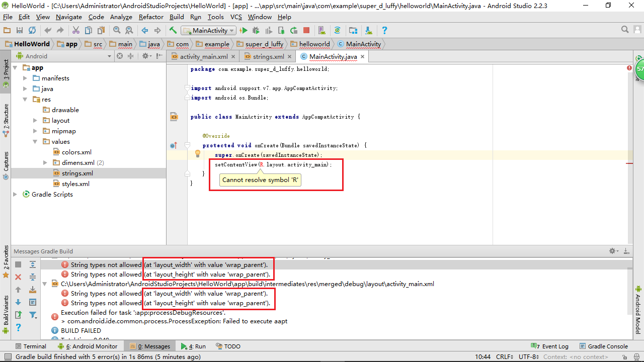The height and width of the screenshot is (362, 644).
Task: Toggle the Captures tool window
Action: (x=6, y=165)
